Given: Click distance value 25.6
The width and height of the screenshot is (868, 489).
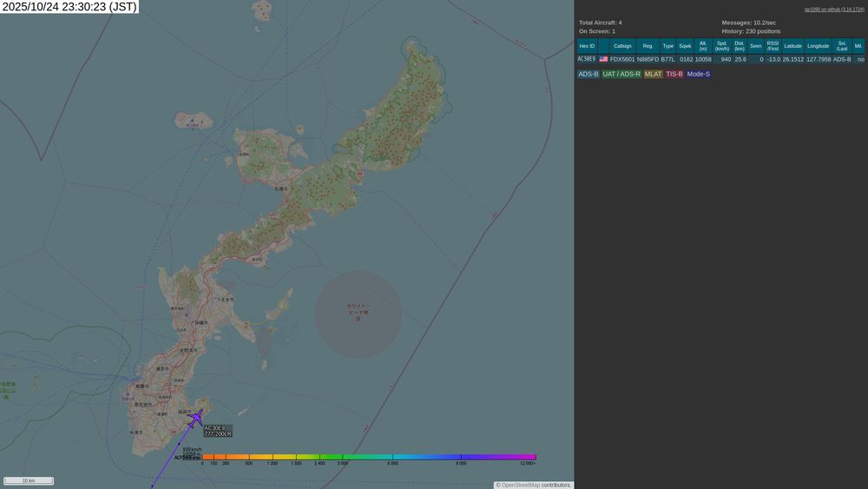Looking at the screenshot, I should click(740, 59).
